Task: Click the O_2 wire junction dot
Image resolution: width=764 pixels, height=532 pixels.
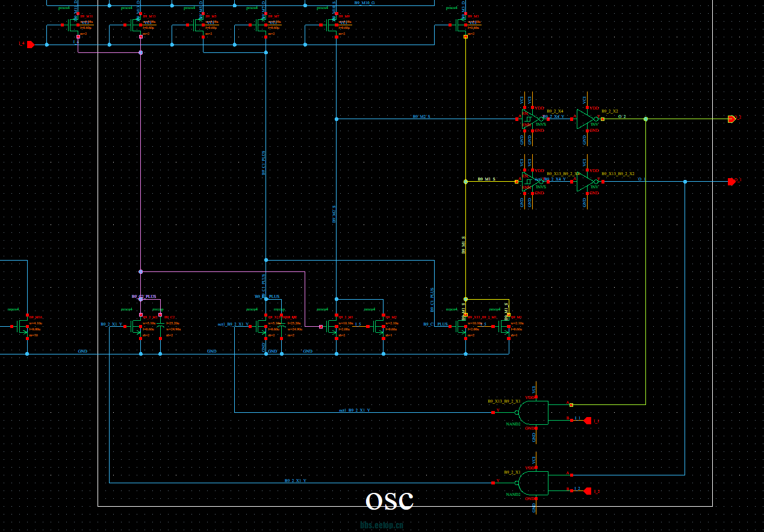Action: (645, 119)
